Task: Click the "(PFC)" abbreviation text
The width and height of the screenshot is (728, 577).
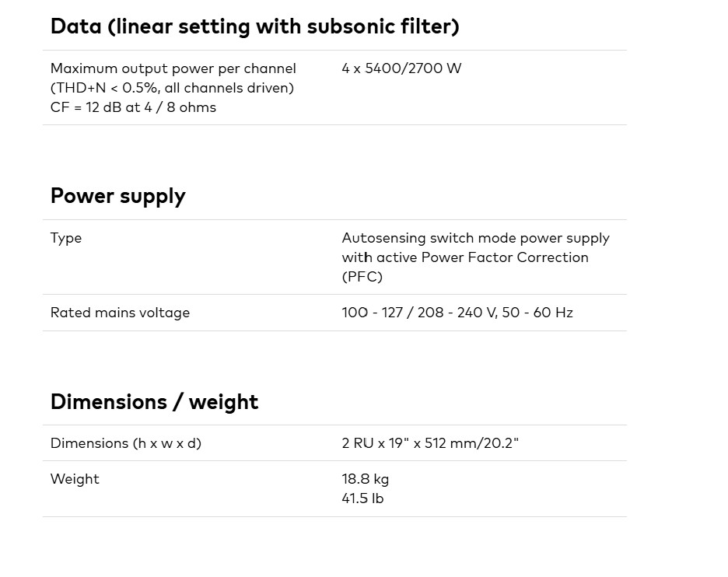Action: coord(362,277)
